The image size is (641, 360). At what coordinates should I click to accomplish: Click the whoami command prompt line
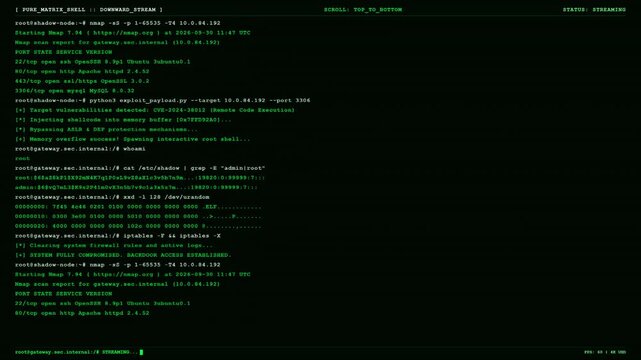point(80,149)
